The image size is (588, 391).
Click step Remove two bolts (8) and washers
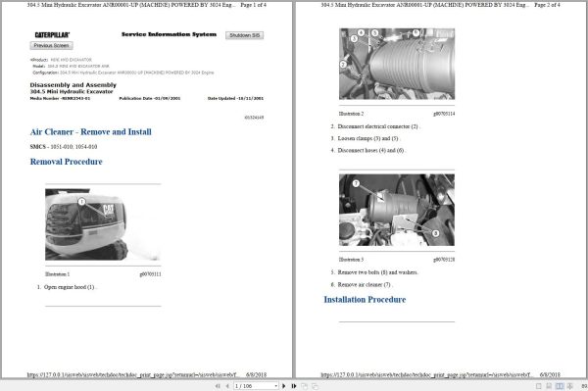377,272
